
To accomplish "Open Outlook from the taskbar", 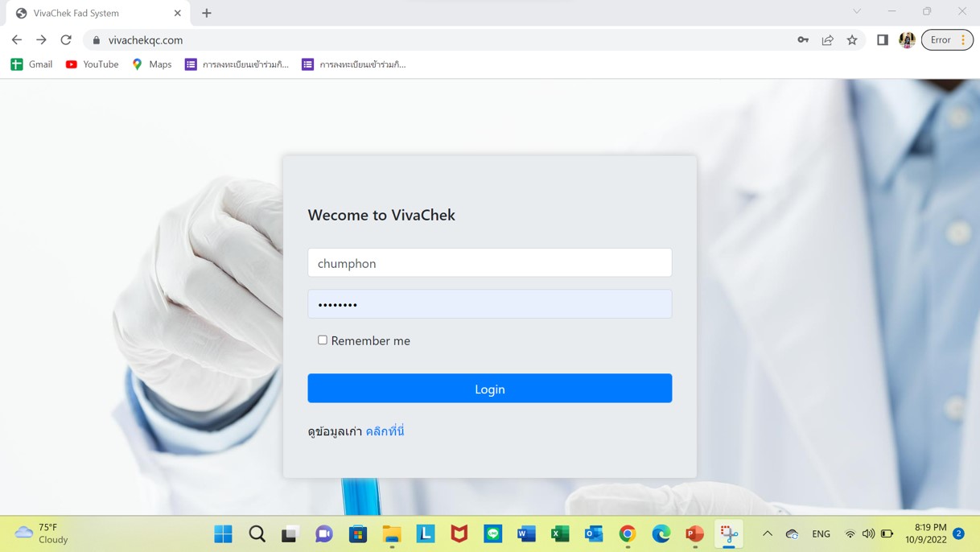I will 594,533.
